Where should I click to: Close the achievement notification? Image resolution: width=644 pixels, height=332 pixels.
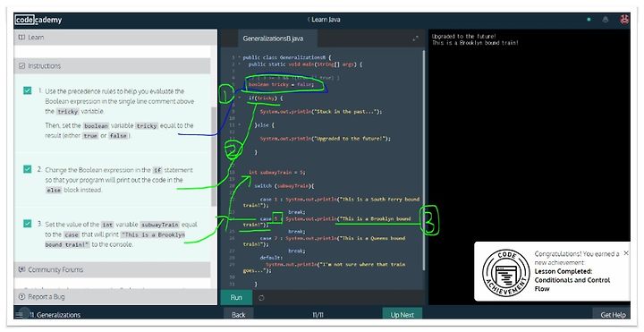tap(626, 253)
